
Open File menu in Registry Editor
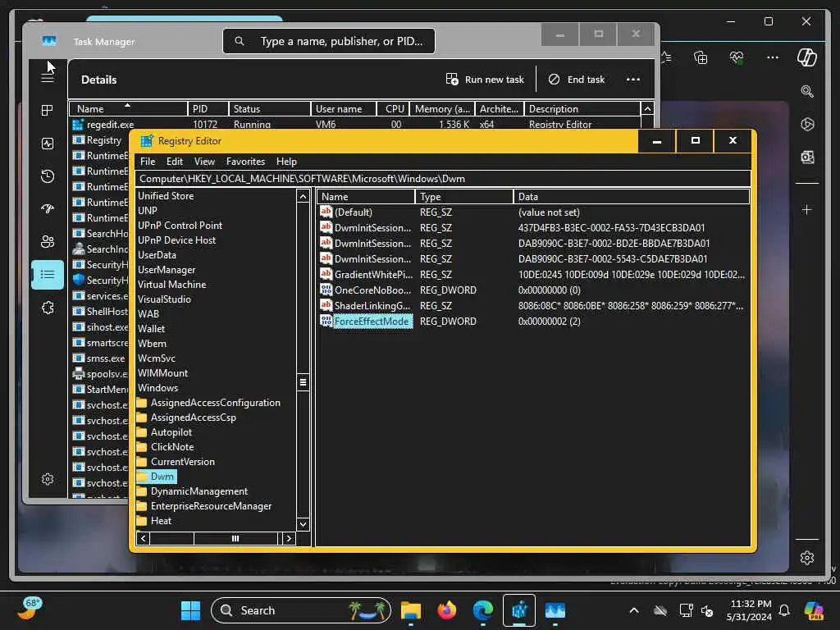pyautogui.click(x=148, y=162)
